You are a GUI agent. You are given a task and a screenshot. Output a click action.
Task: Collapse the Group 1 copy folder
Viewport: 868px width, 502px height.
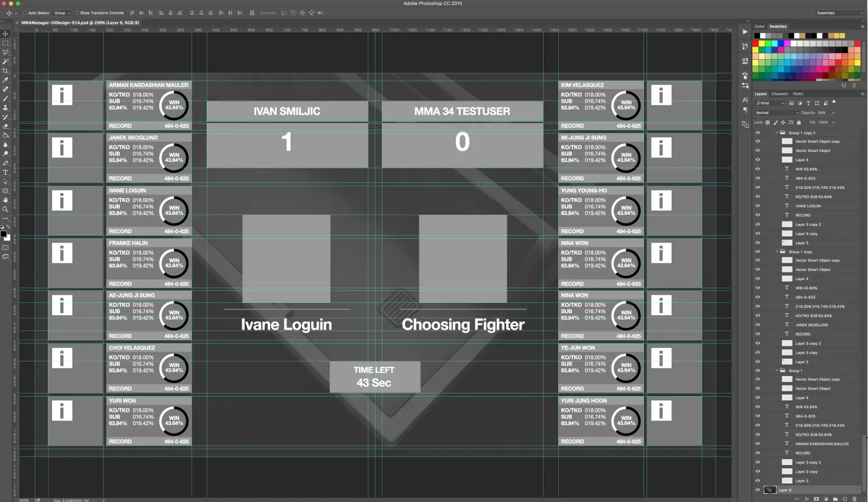(777, 251)
